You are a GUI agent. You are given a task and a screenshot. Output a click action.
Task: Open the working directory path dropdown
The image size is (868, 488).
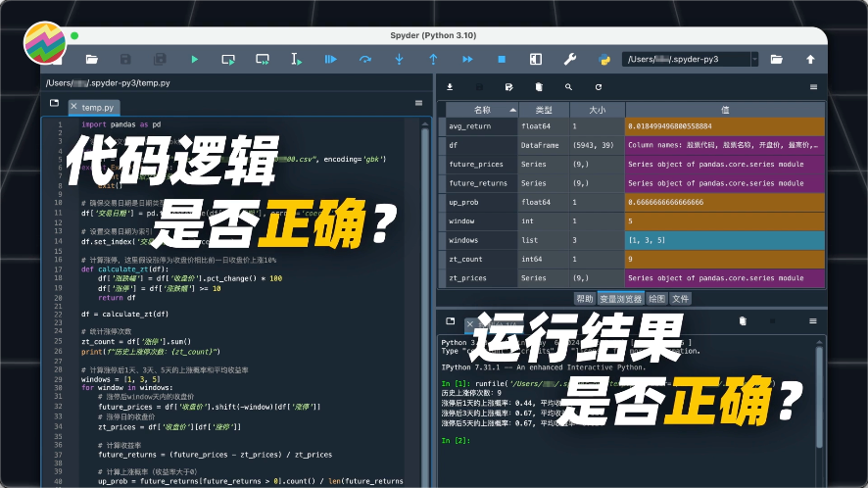pos(753,60)
